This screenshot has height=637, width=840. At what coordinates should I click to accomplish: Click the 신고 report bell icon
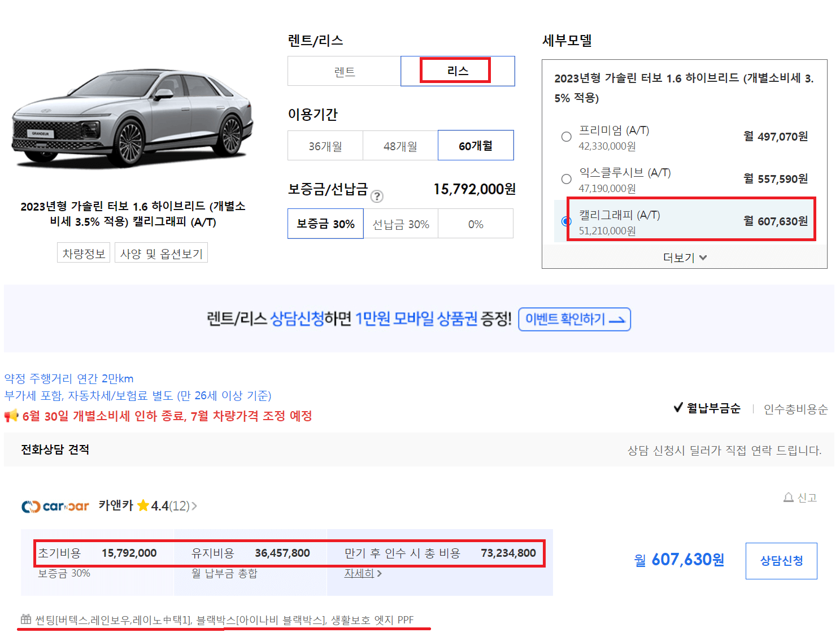pos(787,498)
